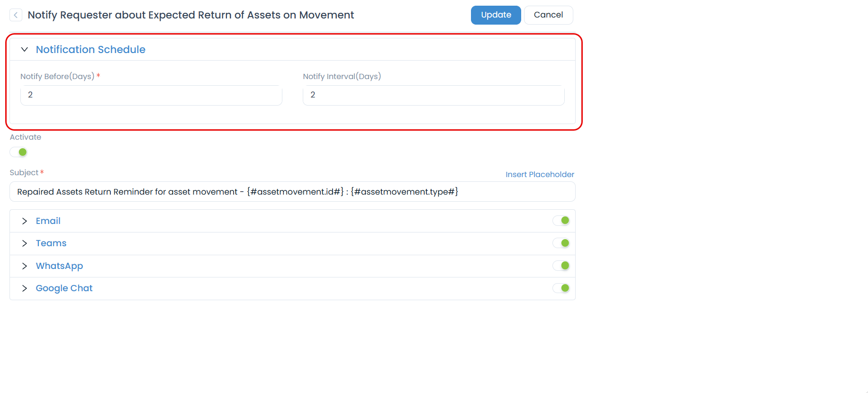The image size is (868, 393).
Task: Expand the WhatsApp section chevron
Action: (x=25, y=266)
